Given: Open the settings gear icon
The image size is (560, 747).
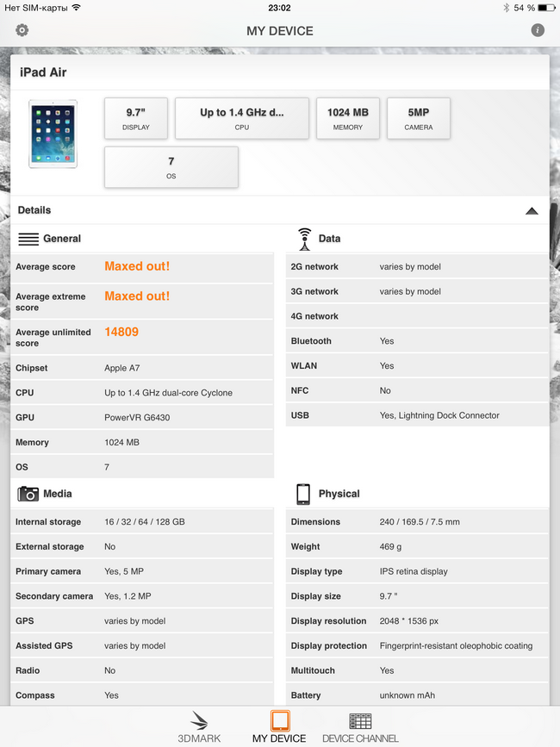Looking at the screenshot, I should (x=22, y=30).
